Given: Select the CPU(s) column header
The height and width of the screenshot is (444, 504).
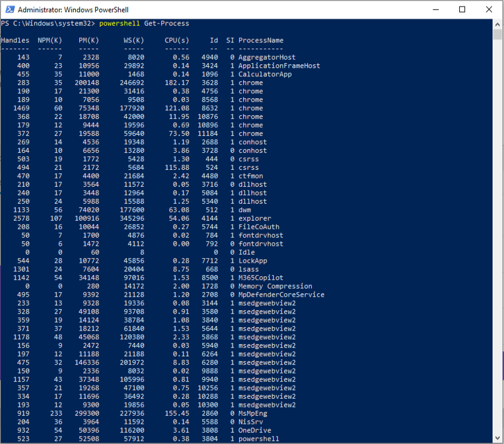Looking at the screenshot, I should (176, 40).
